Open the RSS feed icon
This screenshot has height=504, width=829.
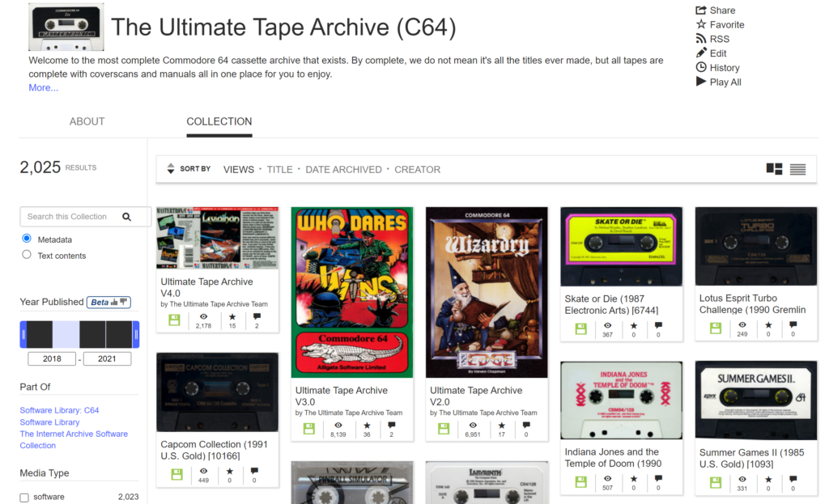tap(701, 39)
